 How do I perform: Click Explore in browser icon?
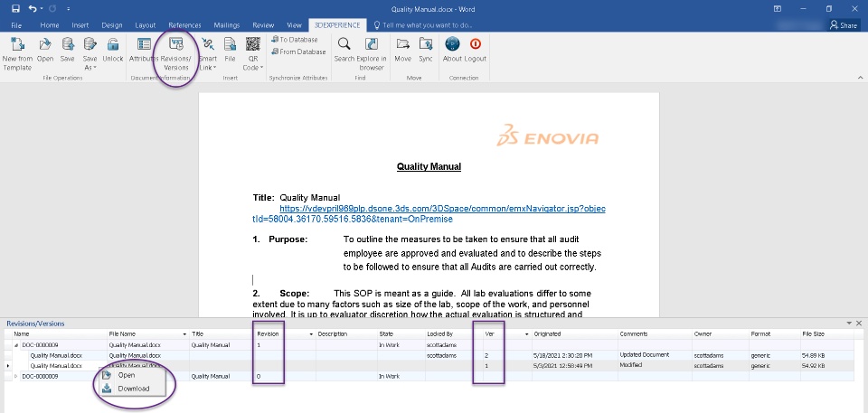click(x=372, y=44)
